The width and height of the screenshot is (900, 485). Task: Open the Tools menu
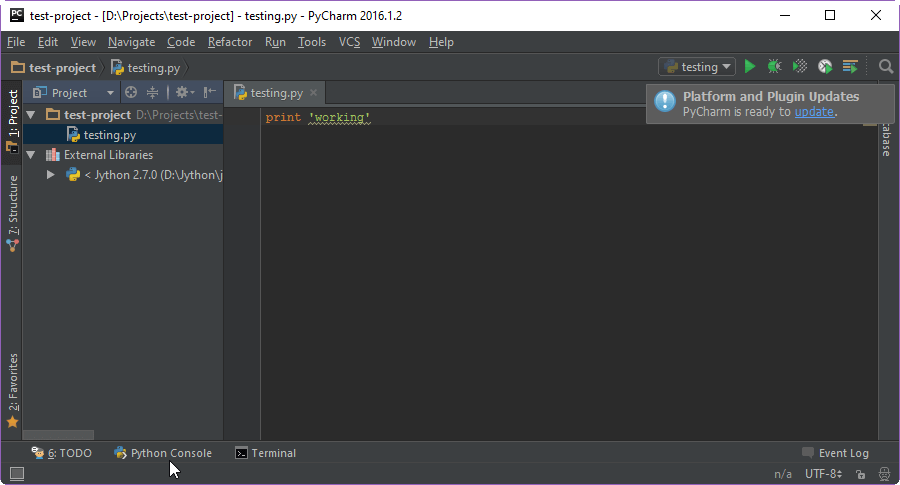click(x=312, y=42)
